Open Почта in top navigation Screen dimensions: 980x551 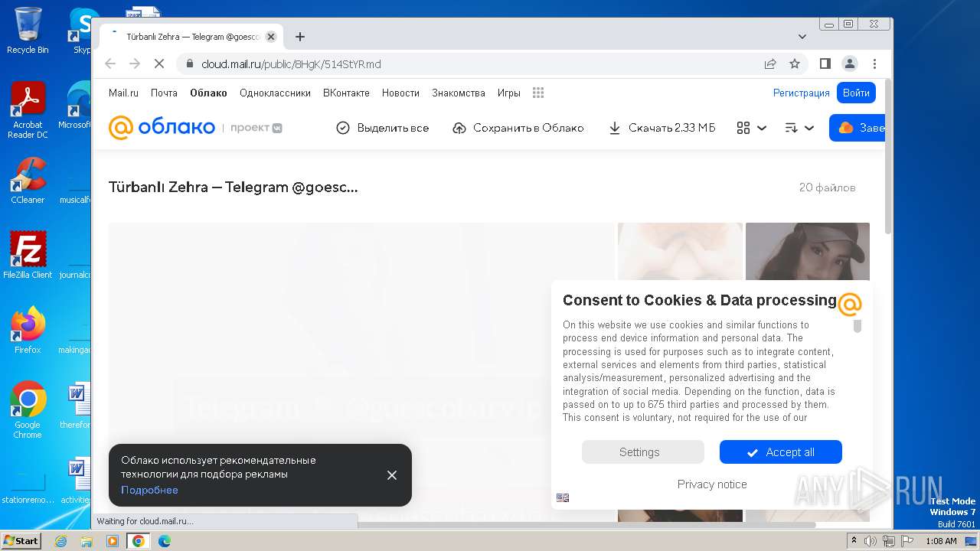164,93
